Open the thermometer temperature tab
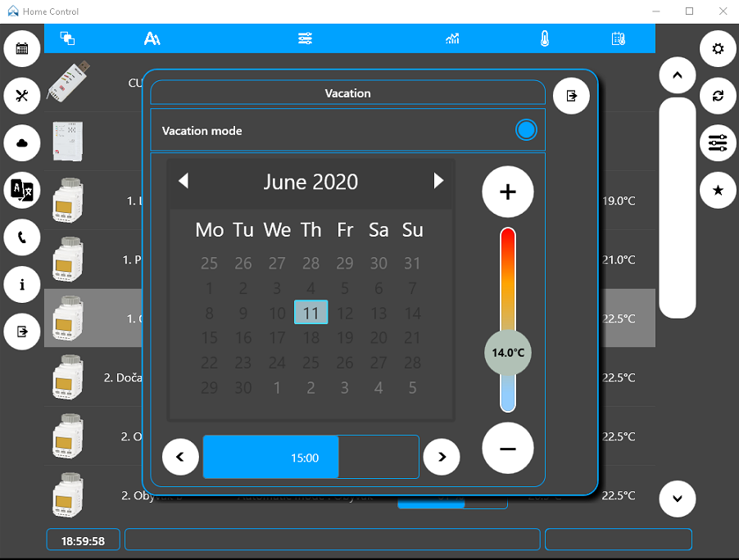 [545, 38]
